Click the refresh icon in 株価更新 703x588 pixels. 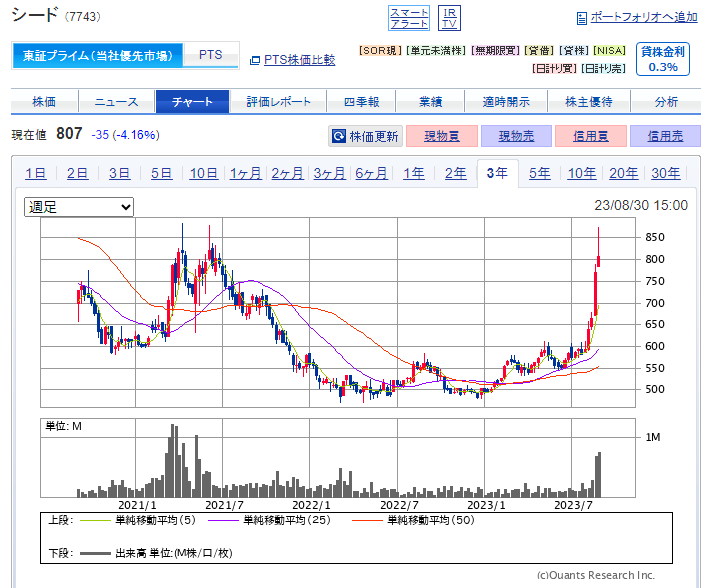pyautogui.click(x=339, y=136)
